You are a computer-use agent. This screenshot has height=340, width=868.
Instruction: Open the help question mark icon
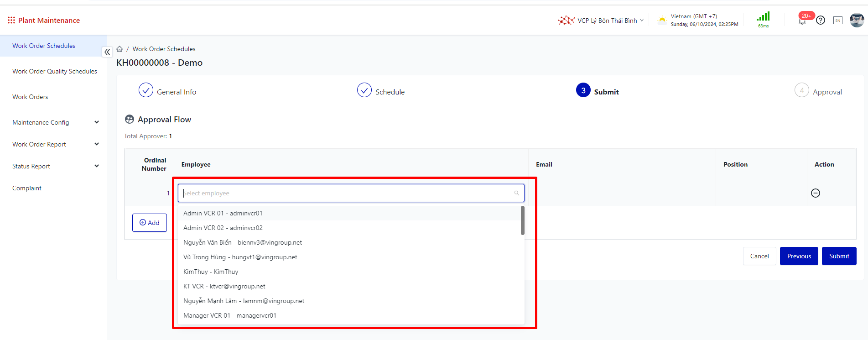pos(821,20)
